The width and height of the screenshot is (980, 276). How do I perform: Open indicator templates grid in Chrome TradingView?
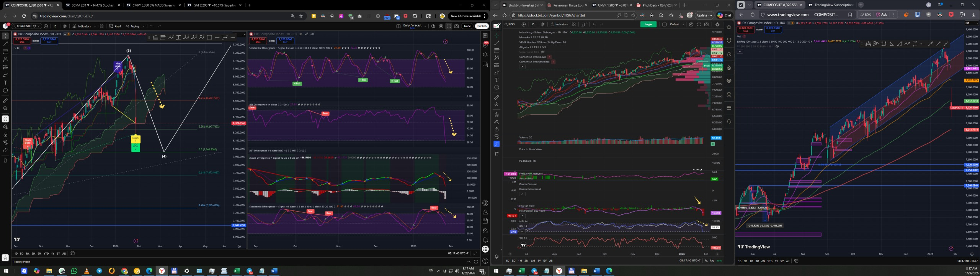pyautogui.click(x=101, y=26)
